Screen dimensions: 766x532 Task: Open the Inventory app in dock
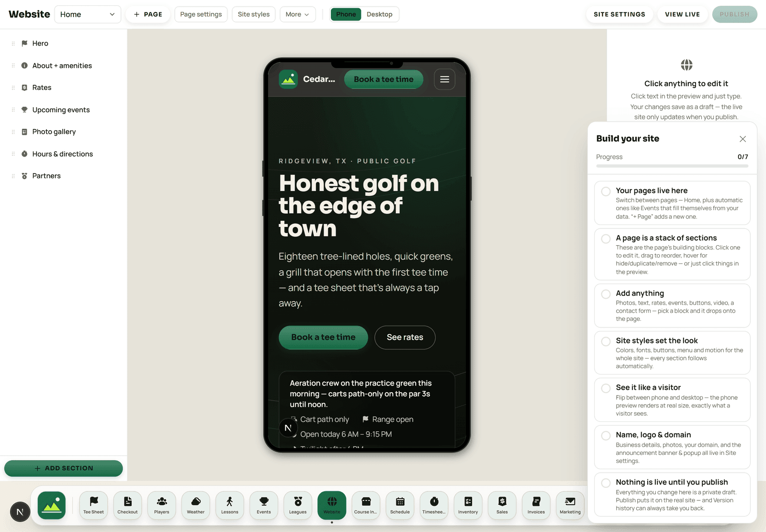(468, 505)
